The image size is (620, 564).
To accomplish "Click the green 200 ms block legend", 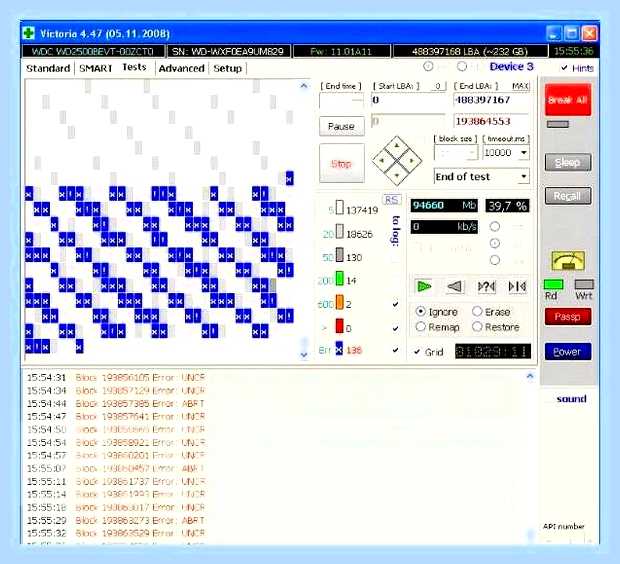I will pos(340,279).
